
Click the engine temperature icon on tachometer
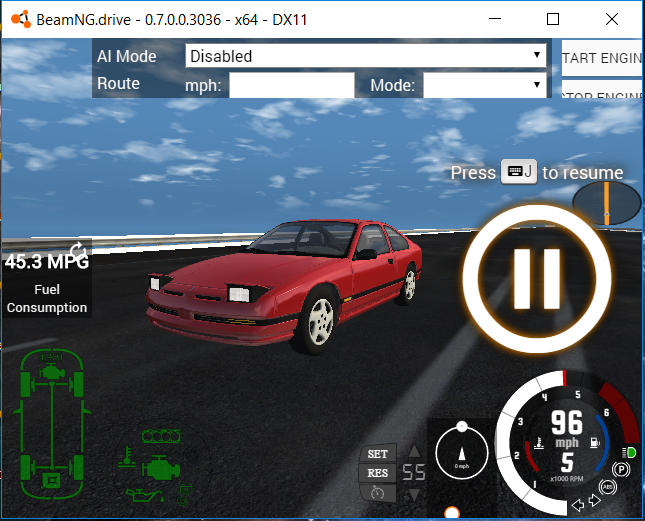[x=538, y=443]
